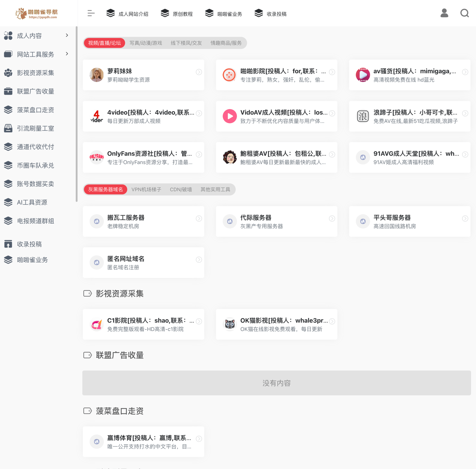Click the 搬瓦工服务器 card globe icon

pyautogui.click(x=97, y=221)
